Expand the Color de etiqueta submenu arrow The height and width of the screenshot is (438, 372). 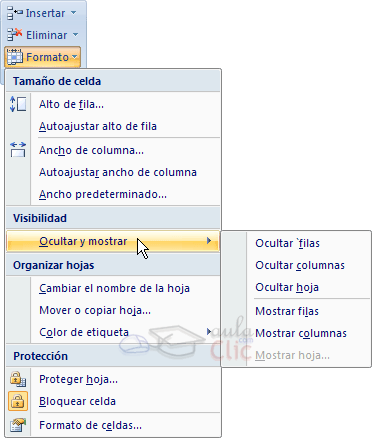pos(209,331)
